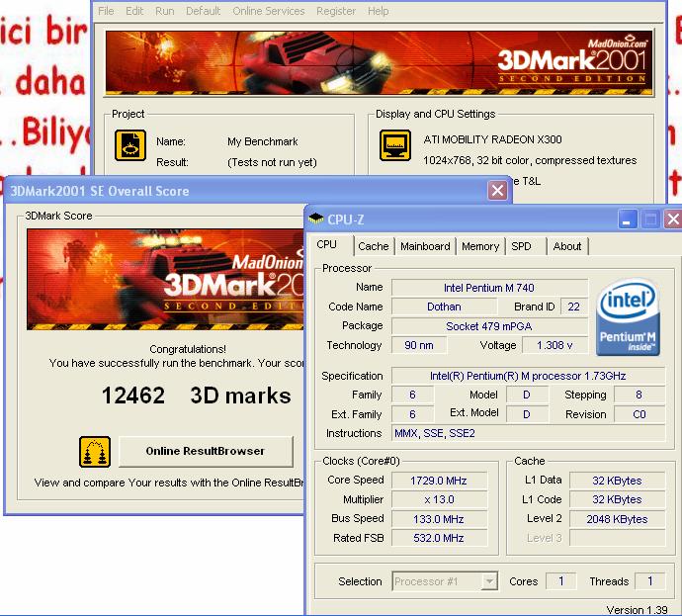Click the 'Congratulations!' message text
Image resolution: width=682 pixels, height=616 pixels.
[188, 349]
